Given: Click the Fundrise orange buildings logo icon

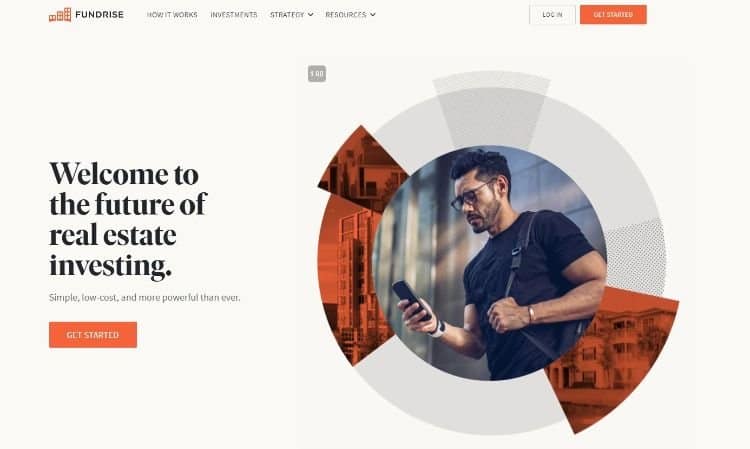Looking at the screenshot, I should coord(60,15).
